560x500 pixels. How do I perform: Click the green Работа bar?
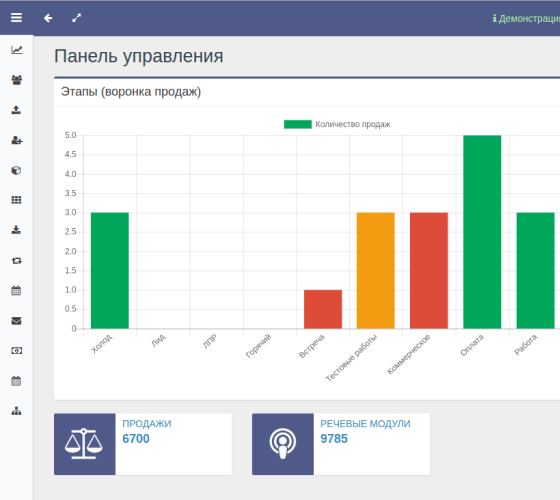pyautogui.click(x=535, y=270)
